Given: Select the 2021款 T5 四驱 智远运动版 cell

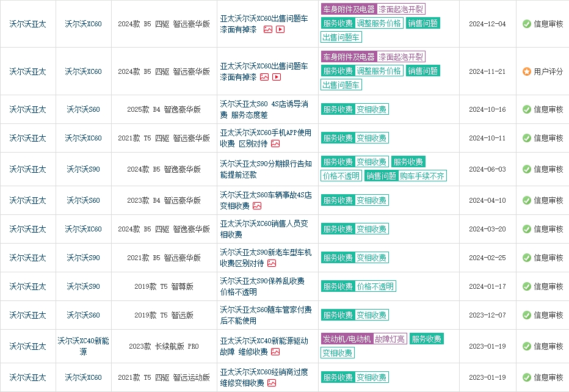Looking at the screenshot, I should [164, 377].
